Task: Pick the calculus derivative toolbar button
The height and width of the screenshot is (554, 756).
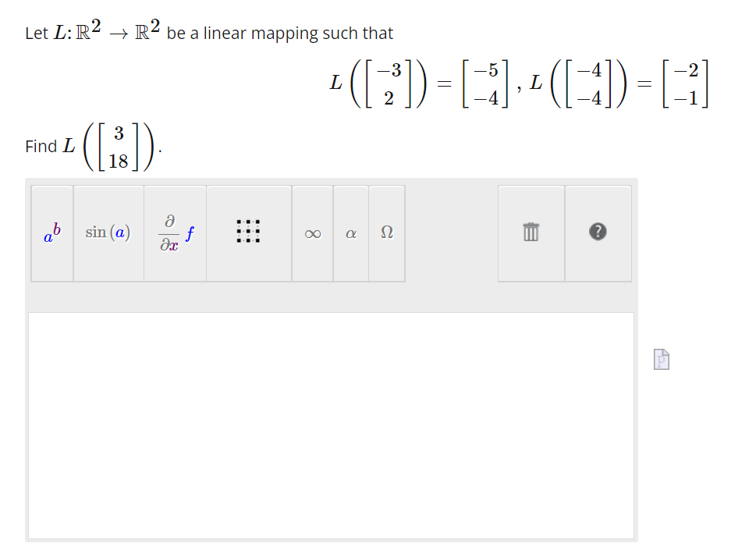Action: click(x=174, y=233)
